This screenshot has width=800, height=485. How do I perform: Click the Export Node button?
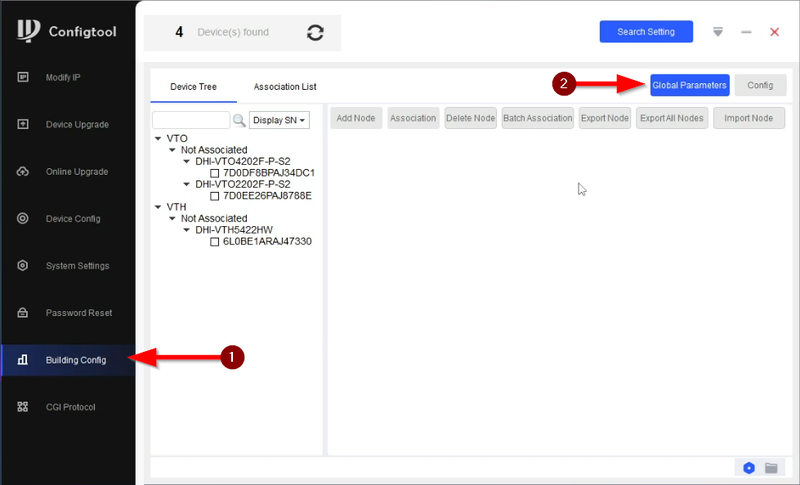coord(605,118)
